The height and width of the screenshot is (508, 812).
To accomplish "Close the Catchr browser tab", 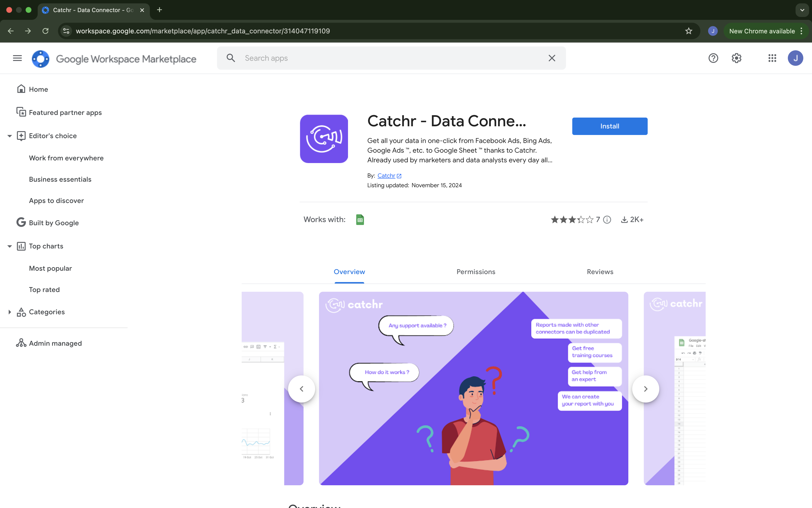I will (x=142, y=10).
